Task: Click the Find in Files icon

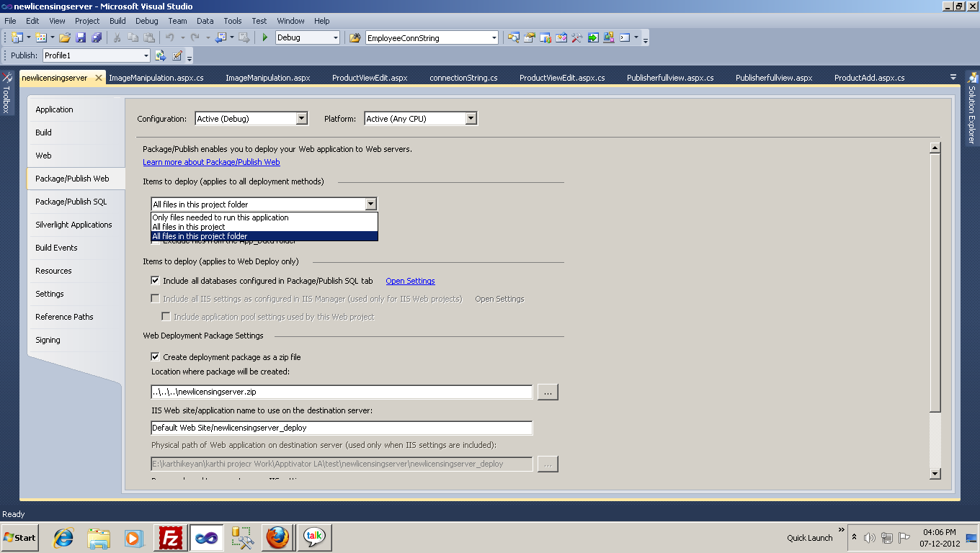Action: pyautogui.click(x=355, y=37)
